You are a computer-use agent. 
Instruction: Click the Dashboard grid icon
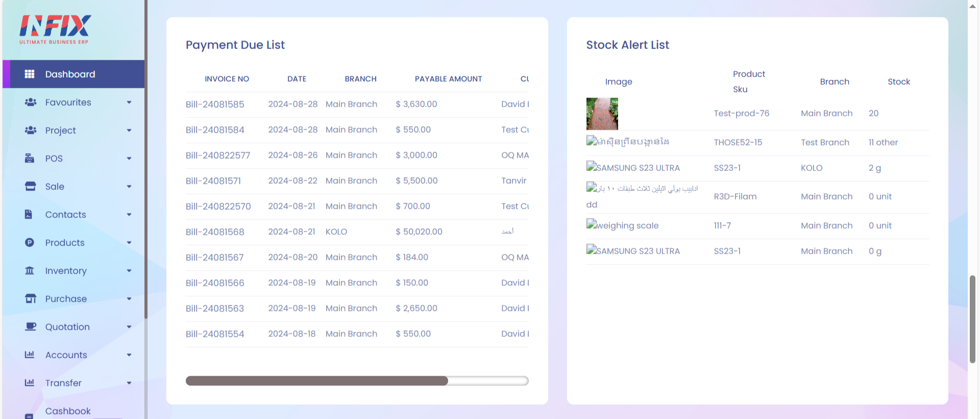pos(30,74)
